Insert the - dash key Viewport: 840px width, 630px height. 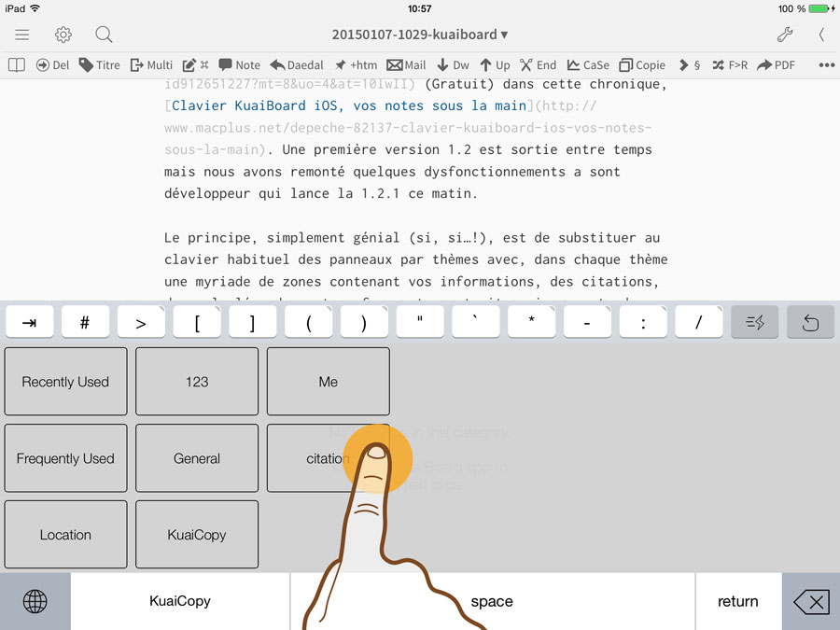point(587,322)
